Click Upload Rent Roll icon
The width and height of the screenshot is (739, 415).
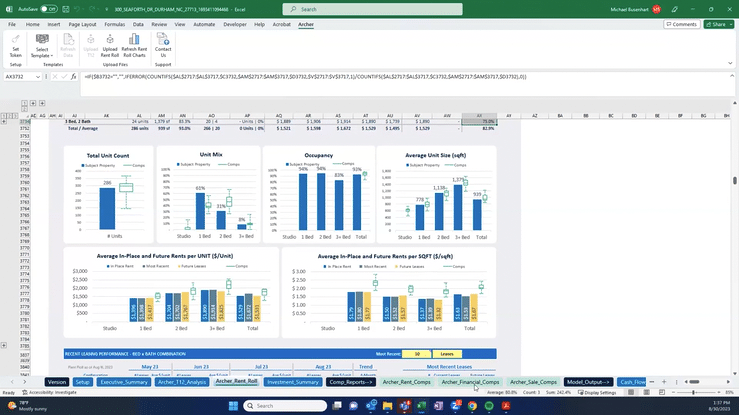[x=110, y=46]
